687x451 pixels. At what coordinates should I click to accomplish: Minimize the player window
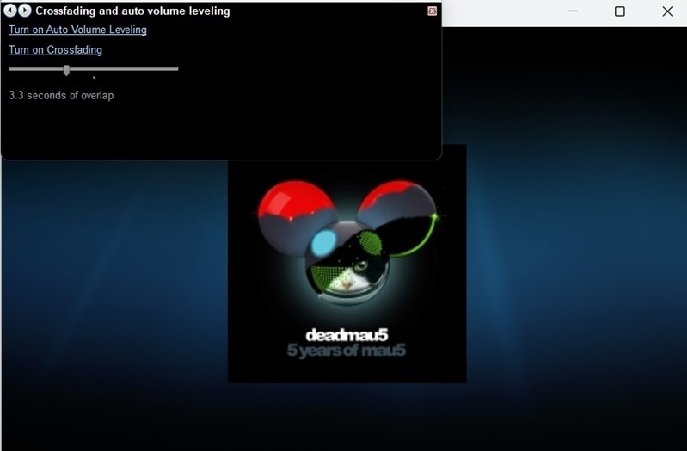pyautogui.click(x=572, y=11)
